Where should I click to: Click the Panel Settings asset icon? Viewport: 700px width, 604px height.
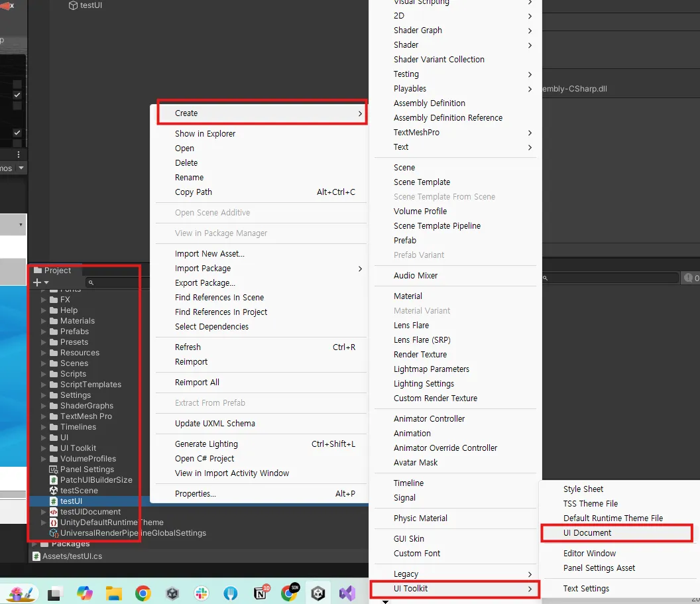[53, 469]
